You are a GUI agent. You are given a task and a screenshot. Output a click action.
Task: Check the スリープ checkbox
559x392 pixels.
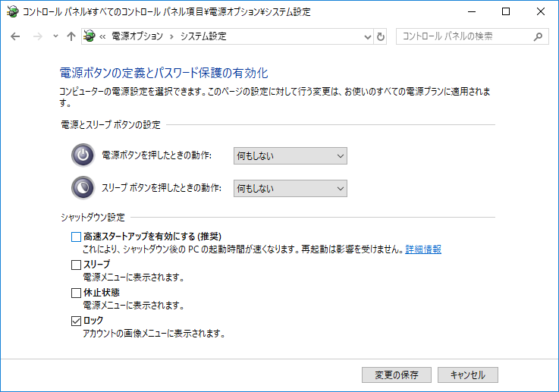76,265
